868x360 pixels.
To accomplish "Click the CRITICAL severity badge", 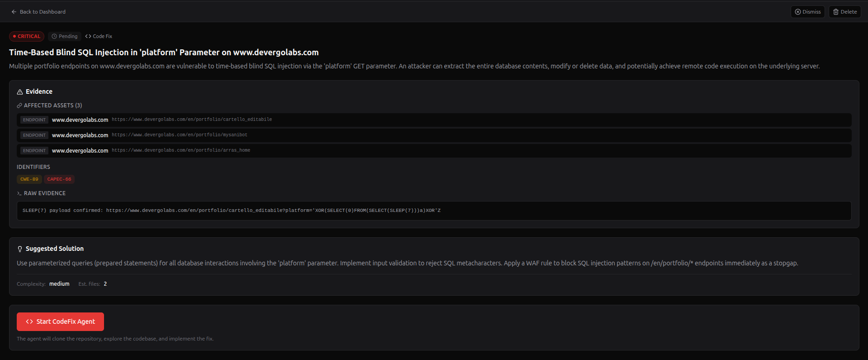I will click(x=27, y=36).
